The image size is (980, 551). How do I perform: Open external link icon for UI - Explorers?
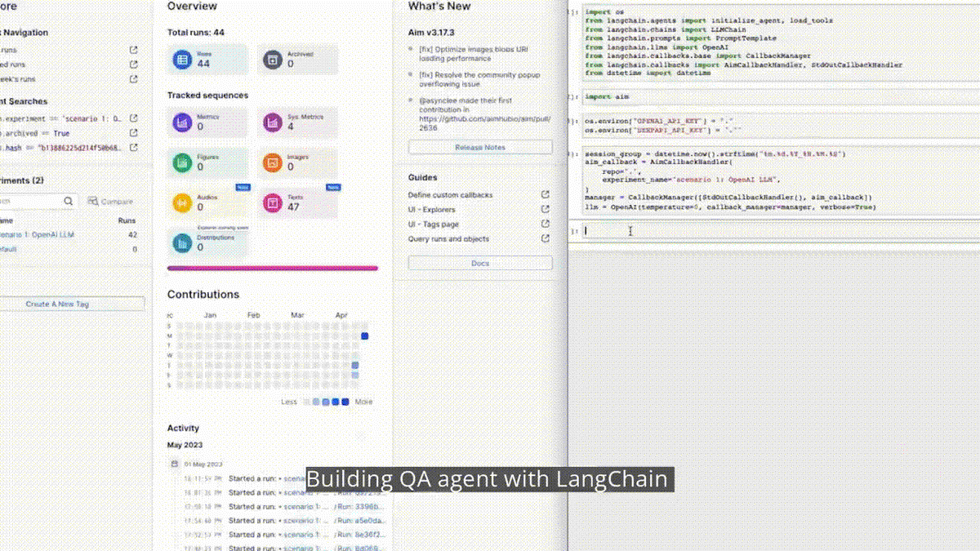pos(546,210)
